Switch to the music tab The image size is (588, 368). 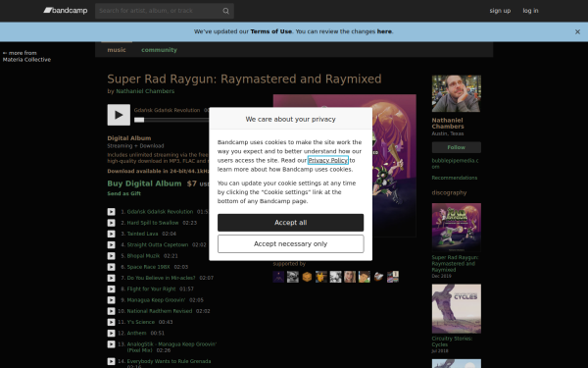pyautogui.click(x=117, y=50)
